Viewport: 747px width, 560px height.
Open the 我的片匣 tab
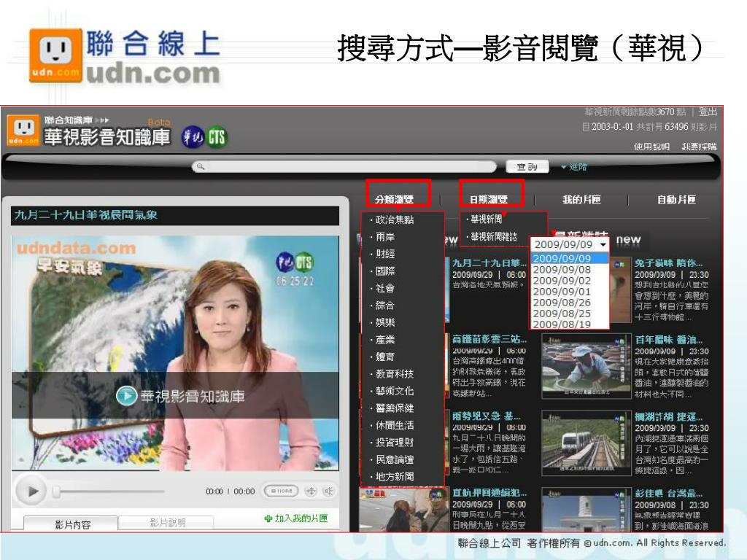pyautogui.click(x=581, y=200)
